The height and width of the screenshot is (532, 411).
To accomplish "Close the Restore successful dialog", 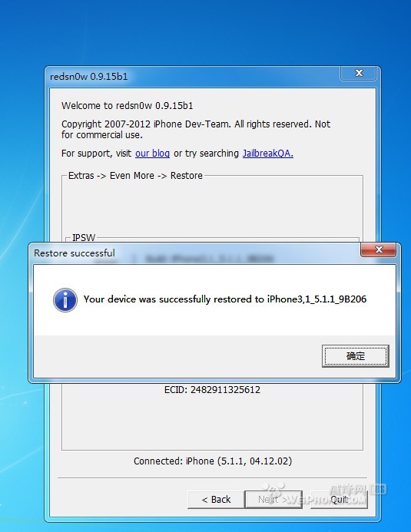I will pyautogui.click(x=379, y=249).
